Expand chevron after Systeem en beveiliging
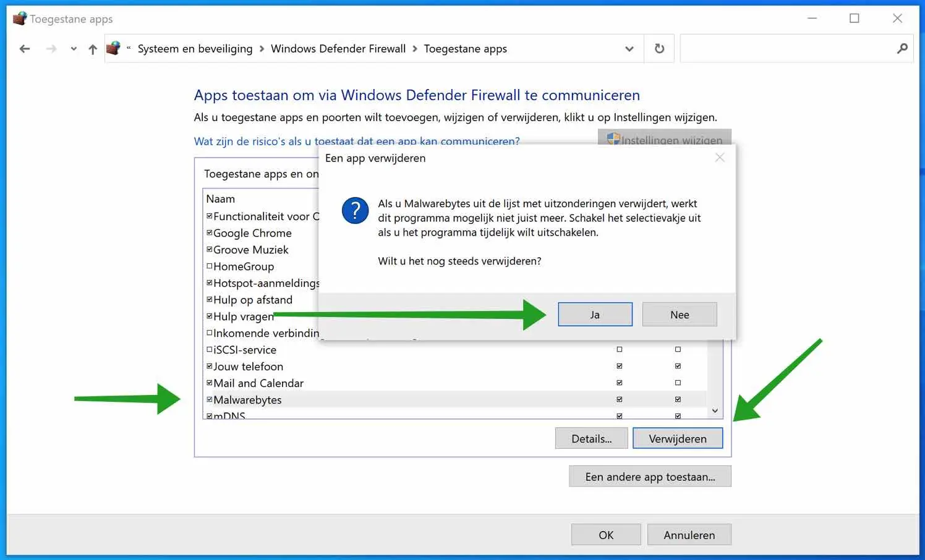Image resolution: width=925 pixels, height=560 pixels. (262, 49)
